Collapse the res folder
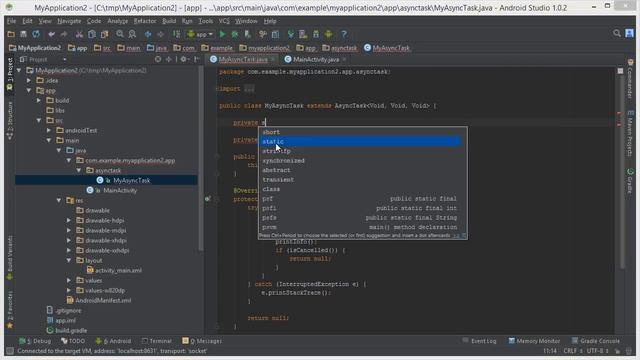Screen dimensions: 640x360 59,200
